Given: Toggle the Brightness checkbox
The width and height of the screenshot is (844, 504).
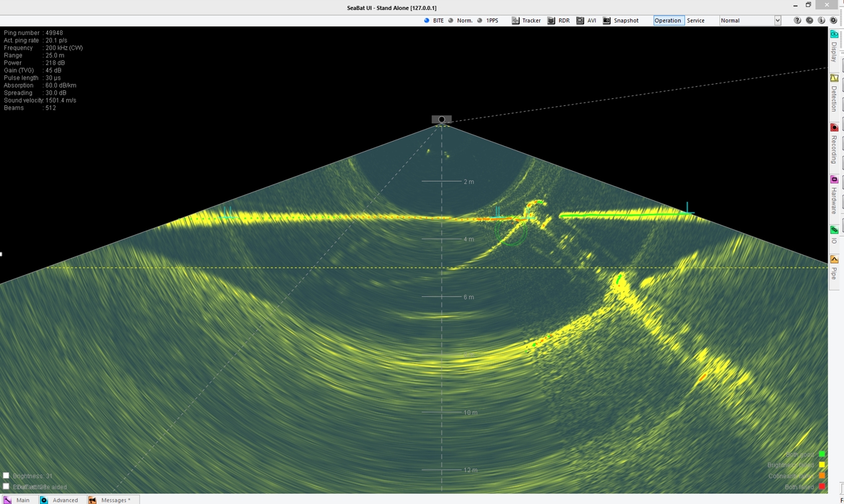Looking at the screenshot, I should click(x=6, y=476).
